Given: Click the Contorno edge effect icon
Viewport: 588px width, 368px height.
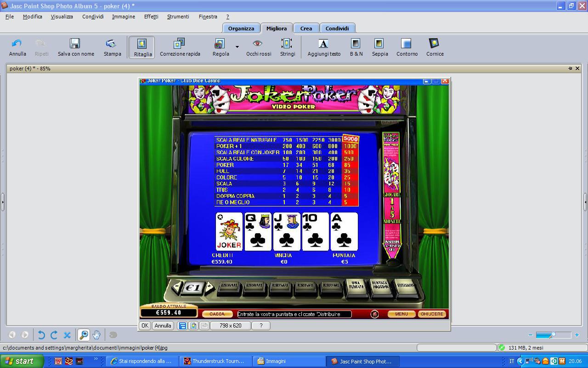Looking at the screenshot, I should click(406, 43).
